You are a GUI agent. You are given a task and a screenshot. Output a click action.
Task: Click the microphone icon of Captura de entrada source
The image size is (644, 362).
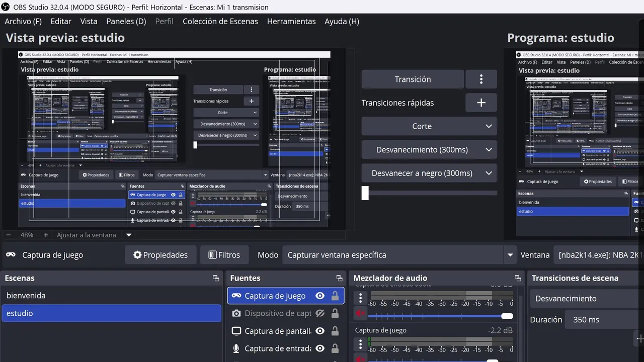pyautogui.click(x=236, y=348)
